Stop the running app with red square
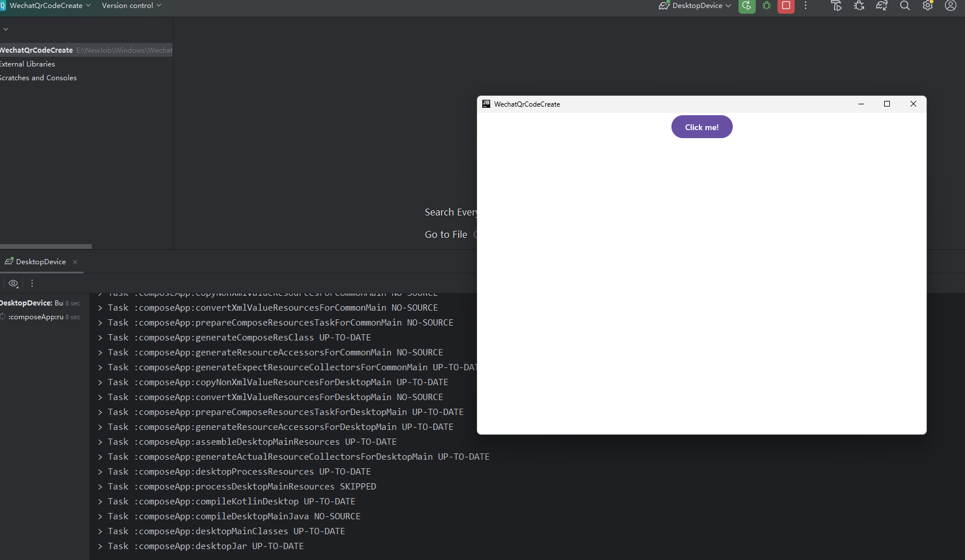The width and height of the screenshot is (965, 560). click(786, 6)
